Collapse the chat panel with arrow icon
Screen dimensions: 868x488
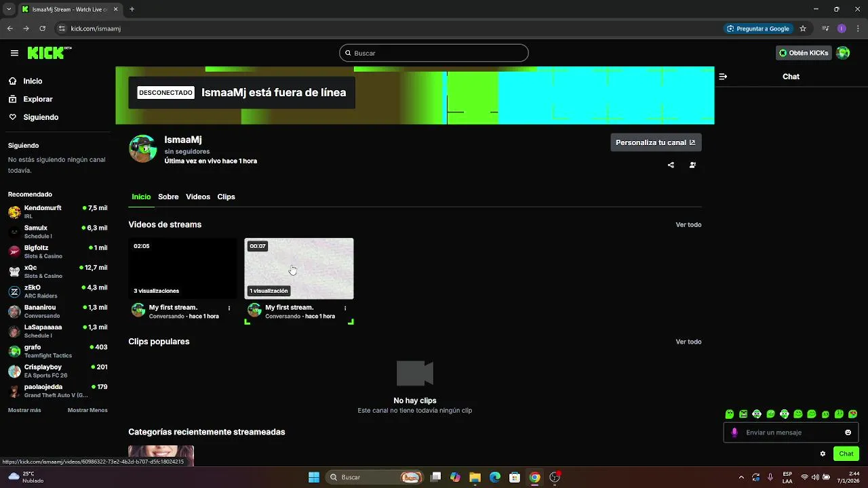click(x=723, y=77)
